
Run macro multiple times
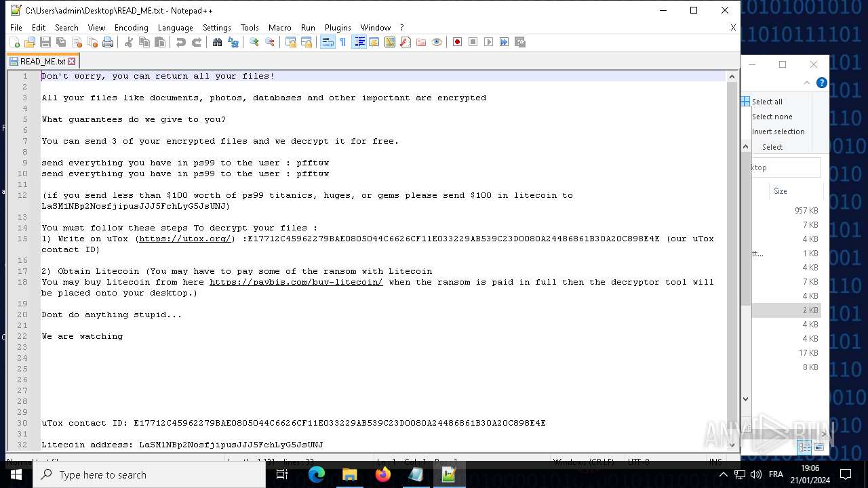tap(505, 42)
